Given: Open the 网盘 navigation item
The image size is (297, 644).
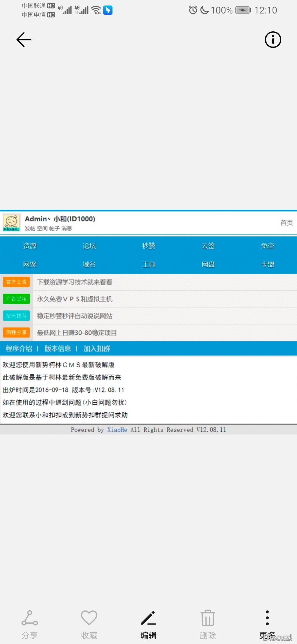Looking at the screenshot, I should click(x=208, y=264).
